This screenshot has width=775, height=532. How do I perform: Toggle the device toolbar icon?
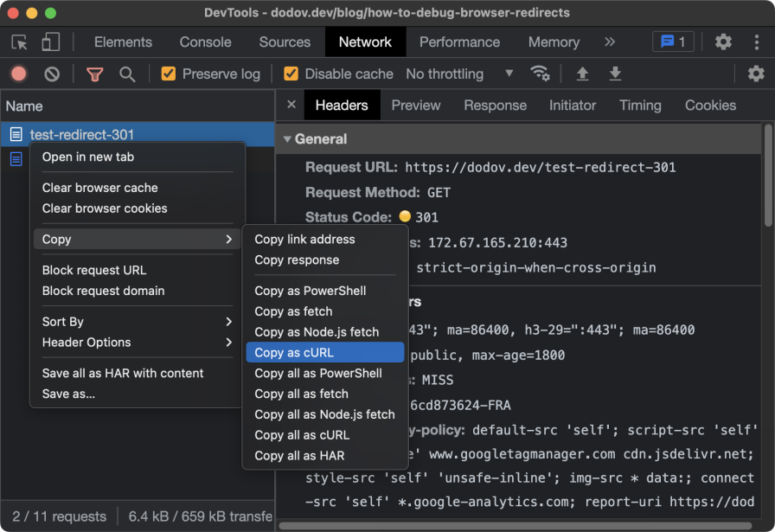point(48,42)
